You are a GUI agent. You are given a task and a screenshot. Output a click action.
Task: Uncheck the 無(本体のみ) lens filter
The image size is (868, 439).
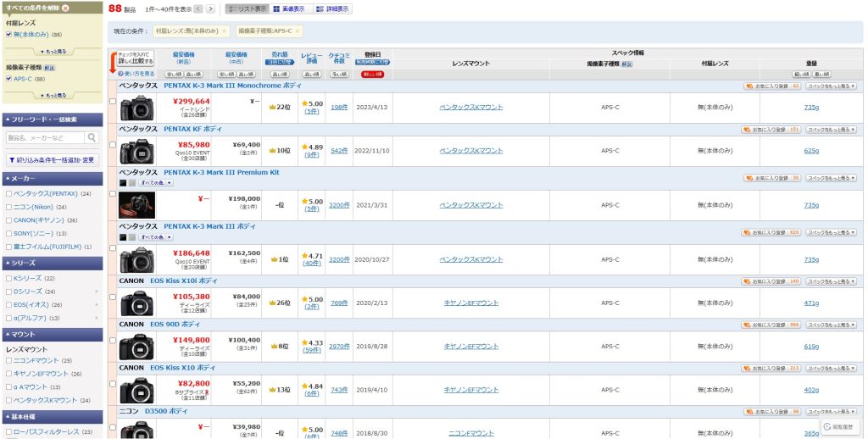[8, 34]
